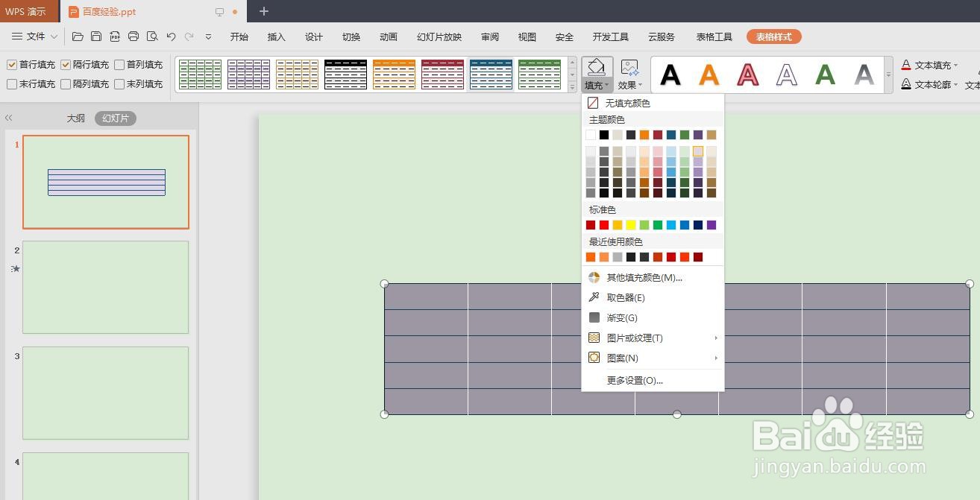Choose 其他填充颜色(M)... option
The height and width of the screenshot is (500, 980).
point(653,277)
